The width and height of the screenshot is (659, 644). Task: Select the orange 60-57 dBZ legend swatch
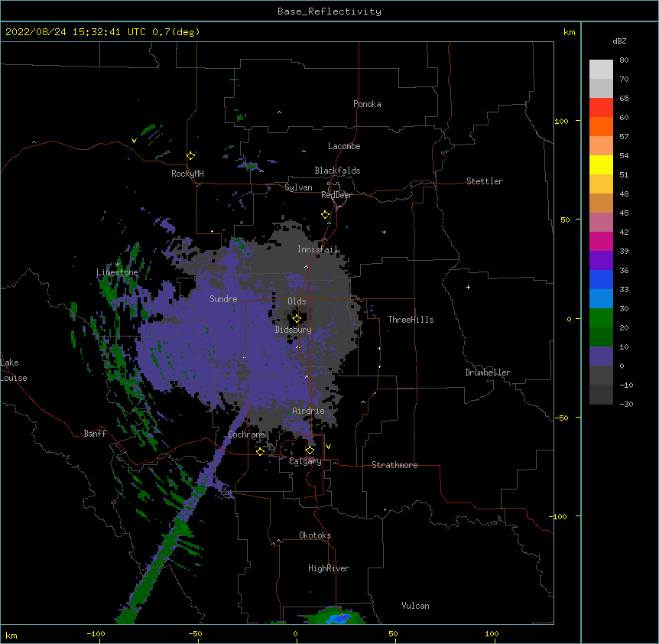click(x=601, y=126)
